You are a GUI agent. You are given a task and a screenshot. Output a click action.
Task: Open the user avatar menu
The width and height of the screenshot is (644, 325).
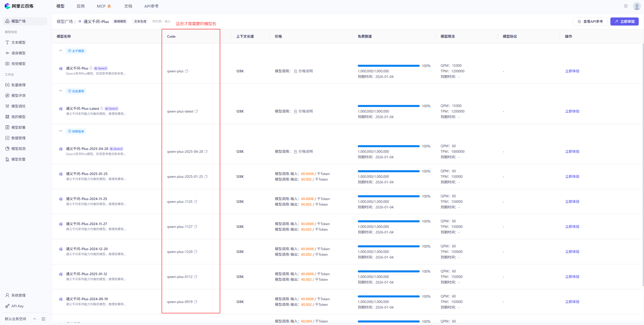point(637,6)
